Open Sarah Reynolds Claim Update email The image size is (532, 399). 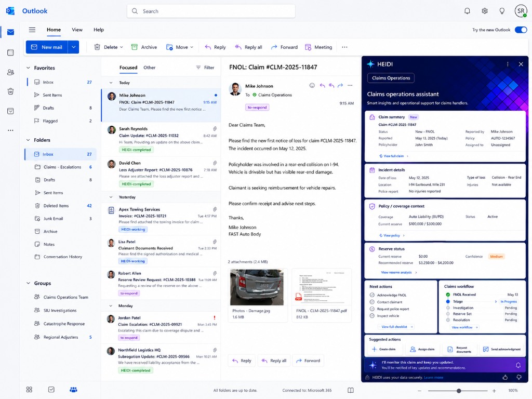(161, 139)
